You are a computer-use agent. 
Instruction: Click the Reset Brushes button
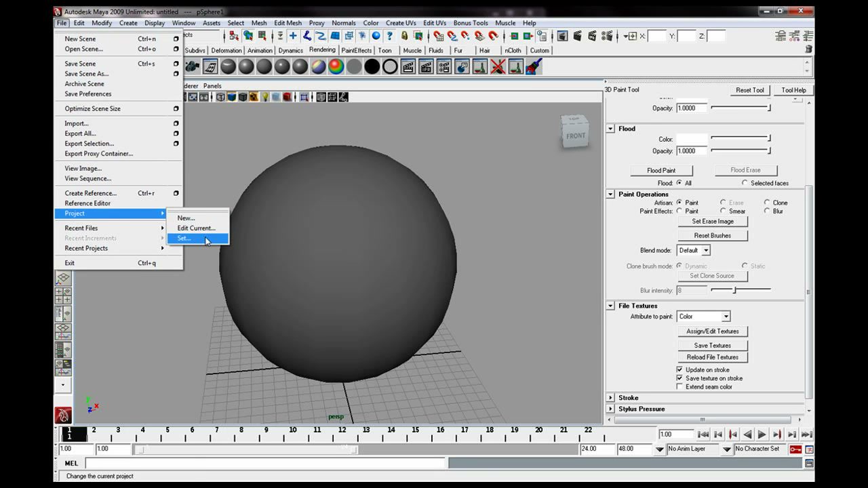coord(713,235)
